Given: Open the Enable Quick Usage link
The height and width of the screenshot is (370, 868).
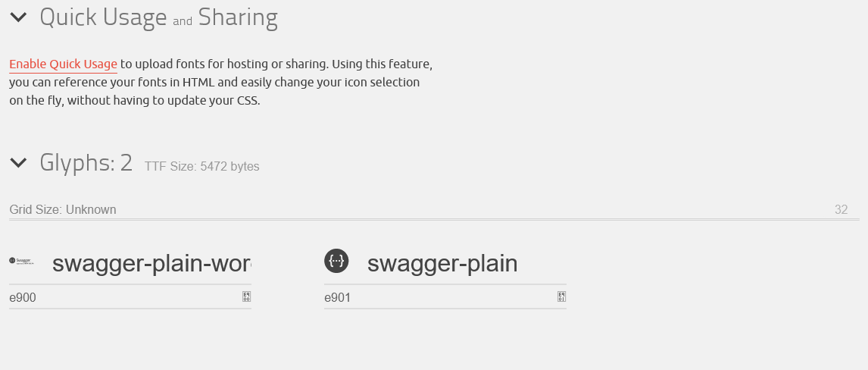Looking at the screenshot, I should point(63,64).
